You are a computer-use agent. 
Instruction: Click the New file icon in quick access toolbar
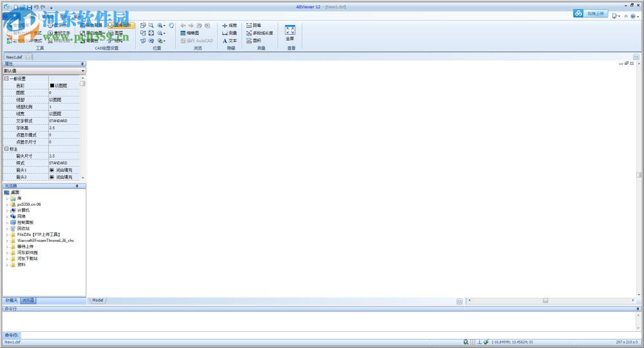click(17, 7)
